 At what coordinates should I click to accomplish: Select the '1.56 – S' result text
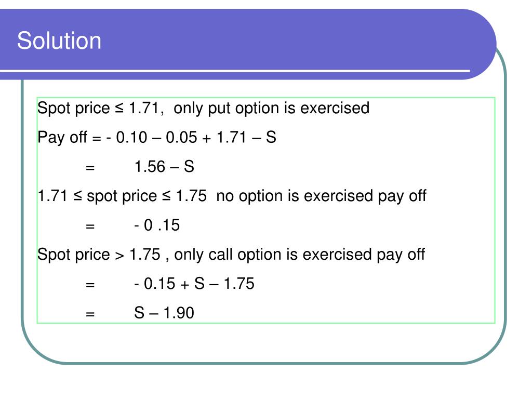(x=164, y=167)
